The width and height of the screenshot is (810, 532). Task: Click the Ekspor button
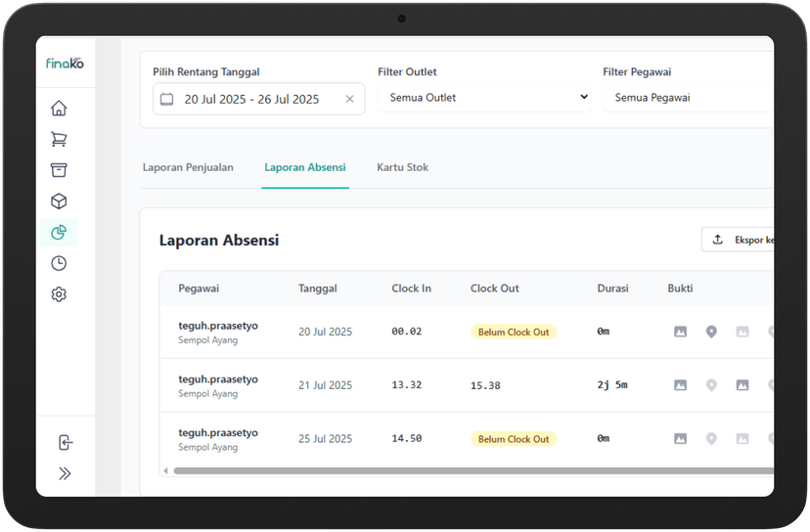[740, 240]
